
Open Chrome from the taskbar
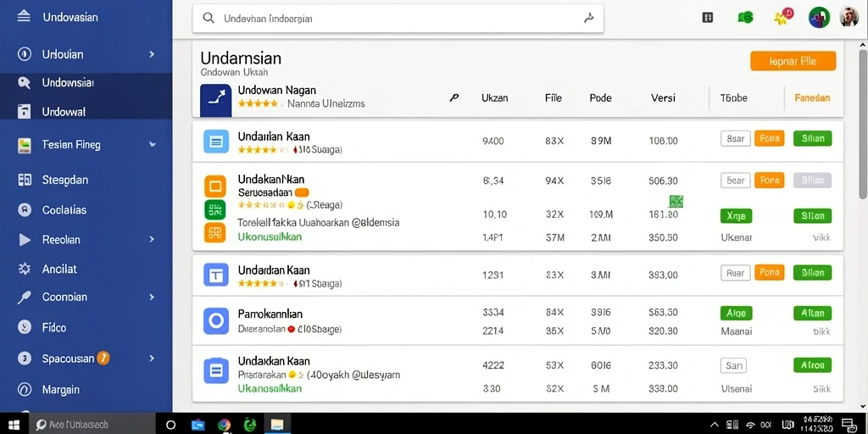(x=224, y=426)
